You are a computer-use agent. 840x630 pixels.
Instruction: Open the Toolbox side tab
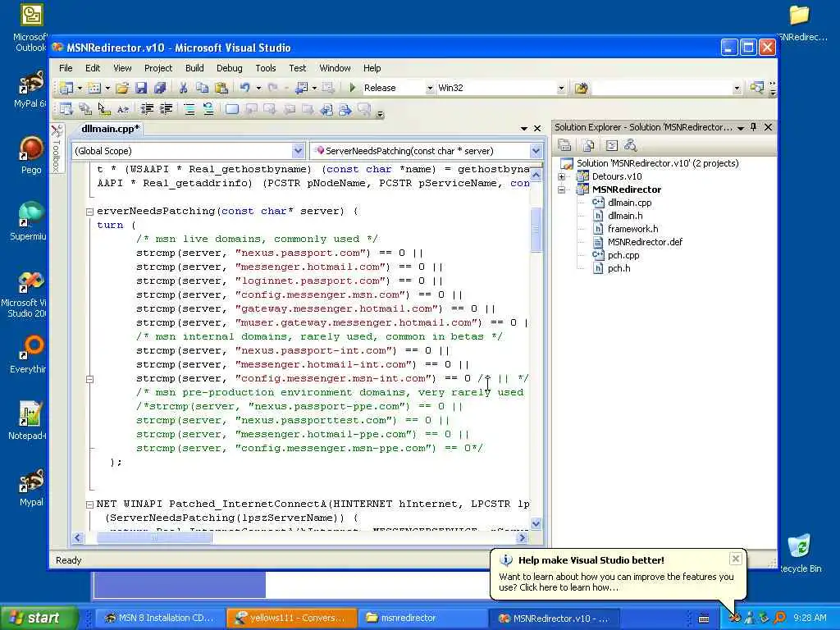pos(57,149)
